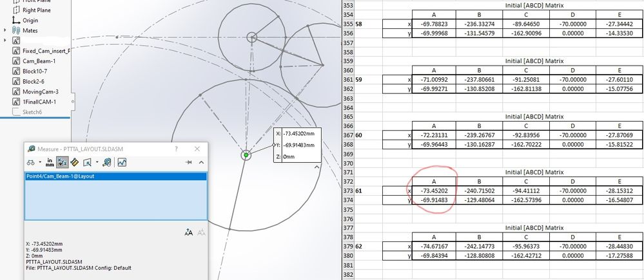Click the 1FinallCAM-1 block icon
Viewport: 644px width, 280px height.
click(x=16, y=102)
